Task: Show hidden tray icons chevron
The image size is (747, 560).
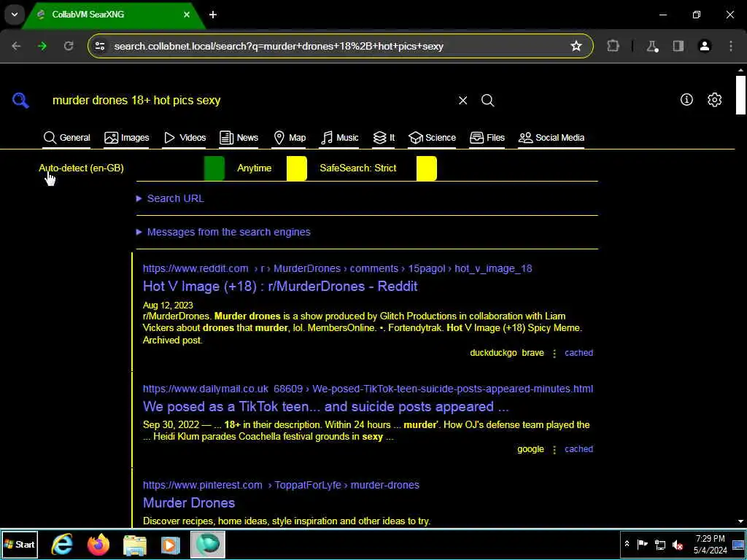Action: click(x=627, y=544)
